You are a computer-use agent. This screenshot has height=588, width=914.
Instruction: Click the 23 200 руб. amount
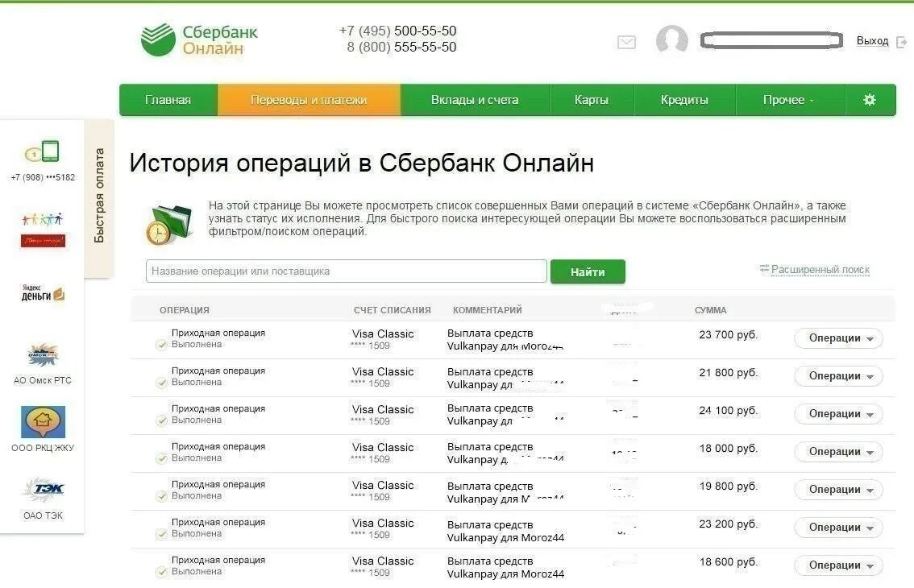(x=728, y=524)
